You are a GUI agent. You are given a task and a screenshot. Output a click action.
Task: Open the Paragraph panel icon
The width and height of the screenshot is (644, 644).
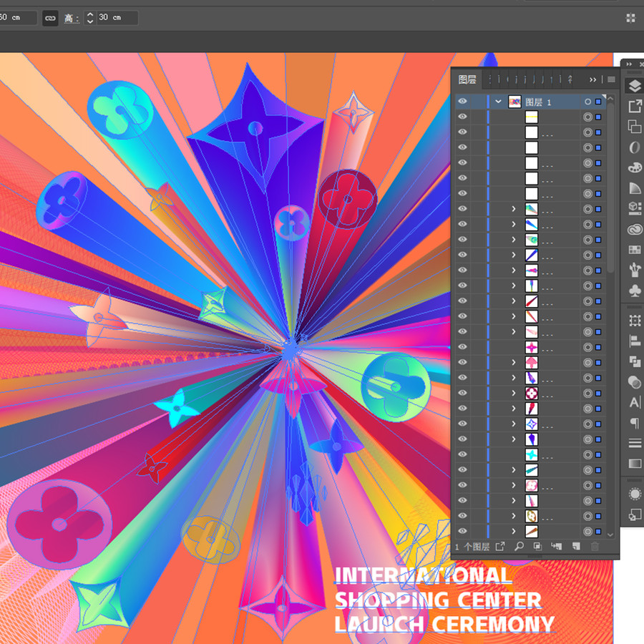coord(635,423)
